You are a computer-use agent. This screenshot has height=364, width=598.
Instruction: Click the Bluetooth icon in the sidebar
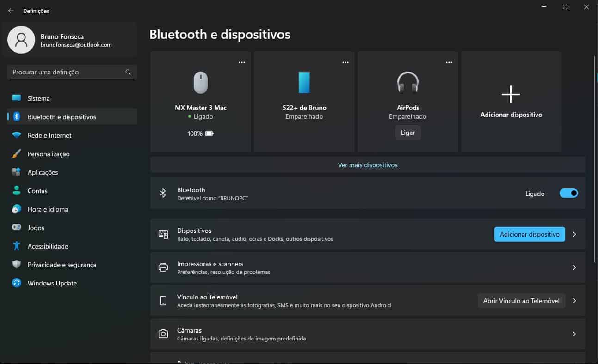(17, 116)
